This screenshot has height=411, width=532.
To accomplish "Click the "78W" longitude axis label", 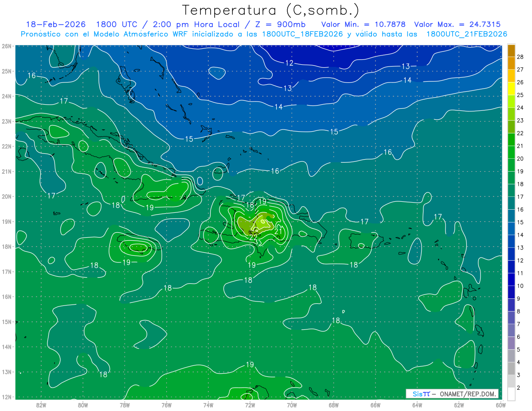I will coord(125,405).
